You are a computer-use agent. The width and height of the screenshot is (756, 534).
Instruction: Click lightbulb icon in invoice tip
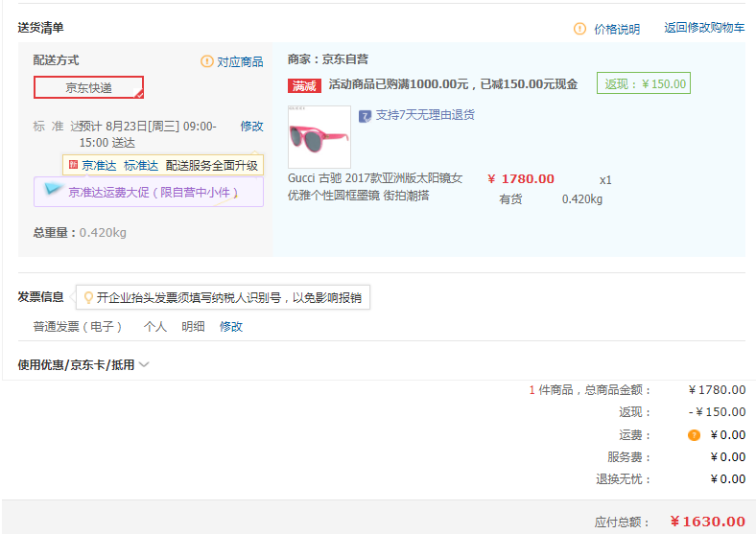tap(88, 297)
